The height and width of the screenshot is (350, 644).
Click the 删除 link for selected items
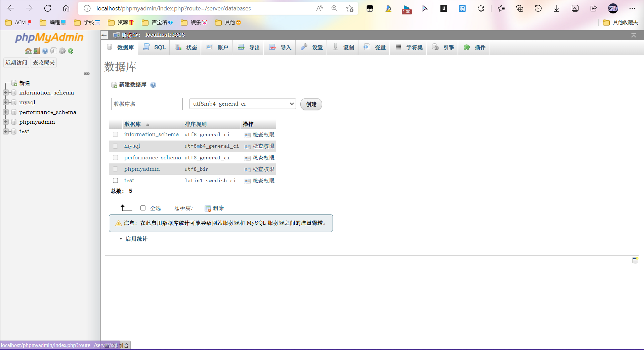tap(214, 208)
